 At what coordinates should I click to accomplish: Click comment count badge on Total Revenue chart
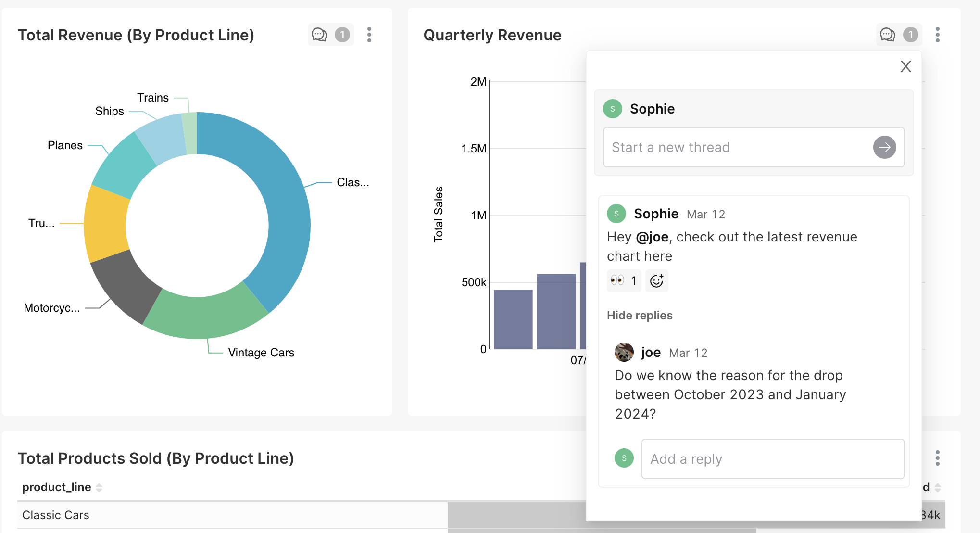tap(342, 35)
